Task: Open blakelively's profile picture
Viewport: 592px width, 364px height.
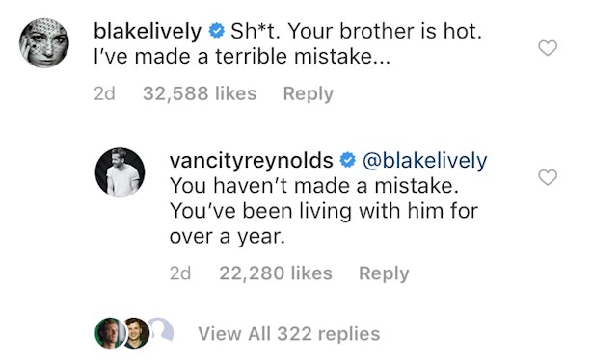Action: coord(44,42)
